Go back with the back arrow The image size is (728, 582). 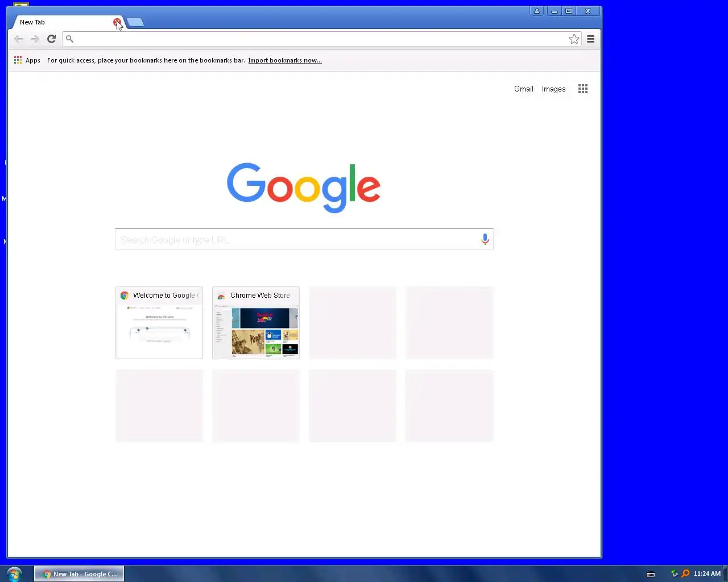click(19, 39)
